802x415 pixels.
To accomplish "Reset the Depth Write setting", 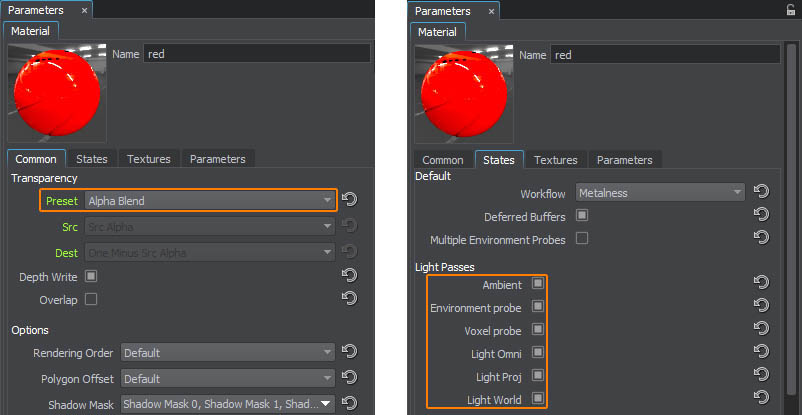I will tap(350, 275).
